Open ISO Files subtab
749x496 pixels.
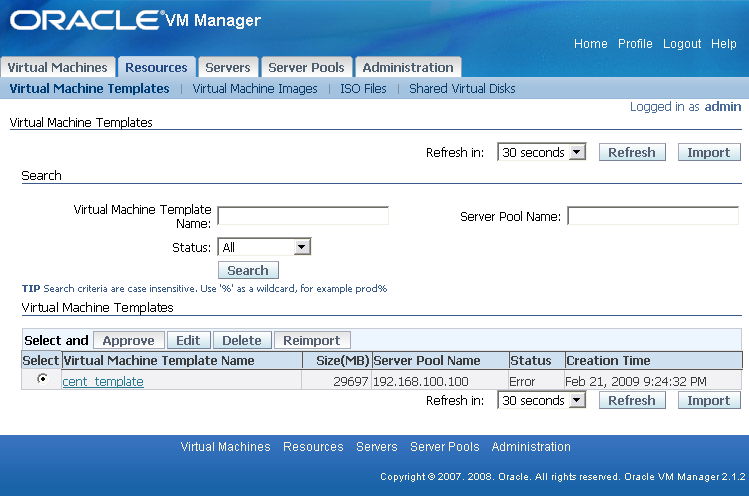pos(363,88)
